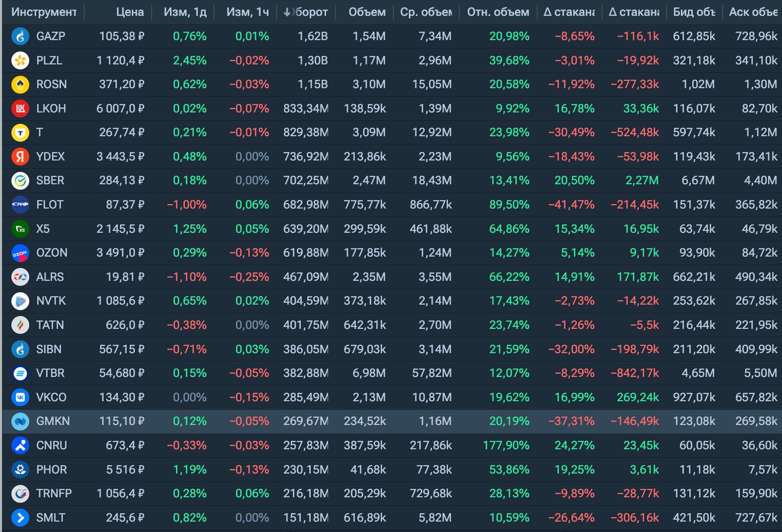This screenshot has width=782, height=532.
Task: Click the YDEX Yandex logo icon
Action: [x=20, y=157]
